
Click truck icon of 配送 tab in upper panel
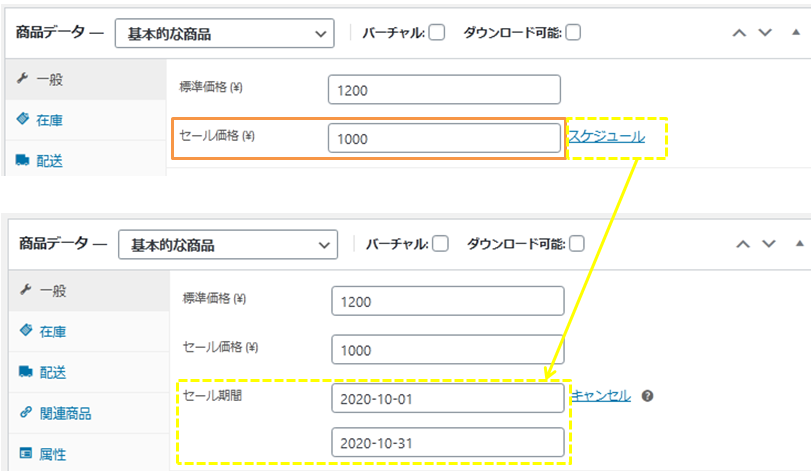pyautogui.click(x=22, y=160)
